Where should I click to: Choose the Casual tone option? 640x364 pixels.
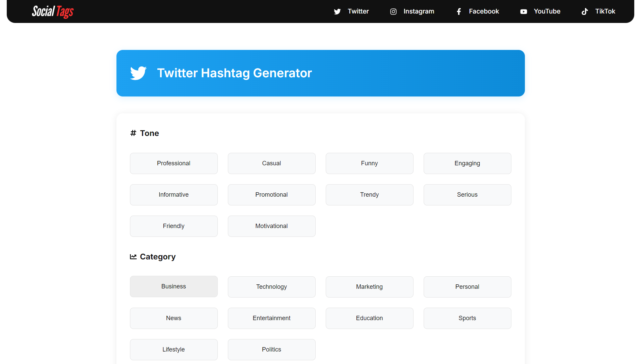(272, 164)
